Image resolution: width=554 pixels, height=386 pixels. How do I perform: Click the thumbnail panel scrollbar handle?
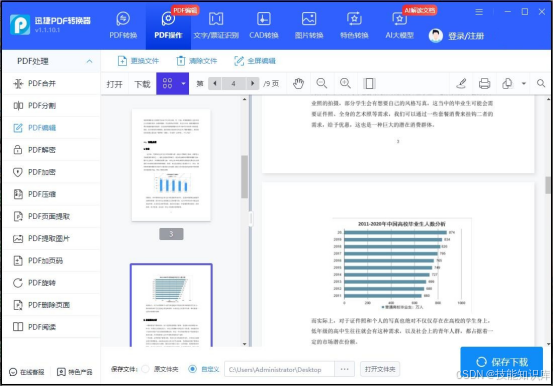(x=244, y=177)
